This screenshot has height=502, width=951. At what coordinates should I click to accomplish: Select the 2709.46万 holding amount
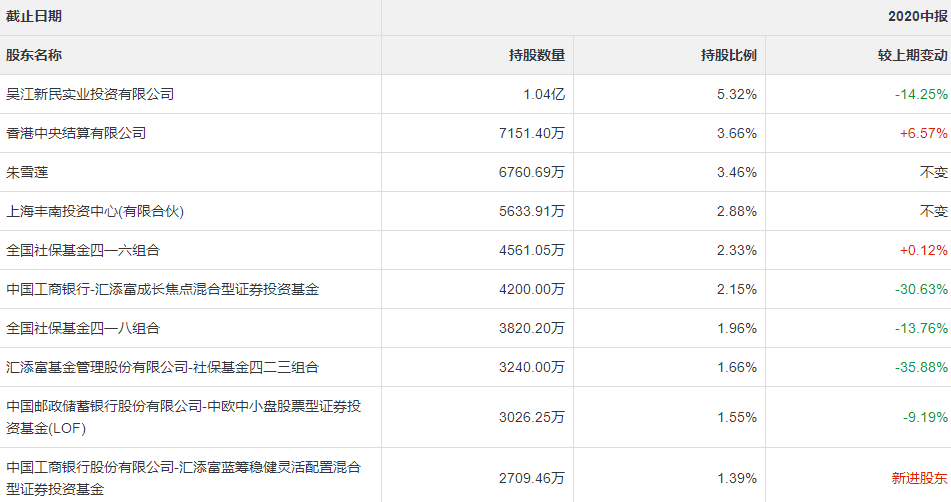click(532, 478)
